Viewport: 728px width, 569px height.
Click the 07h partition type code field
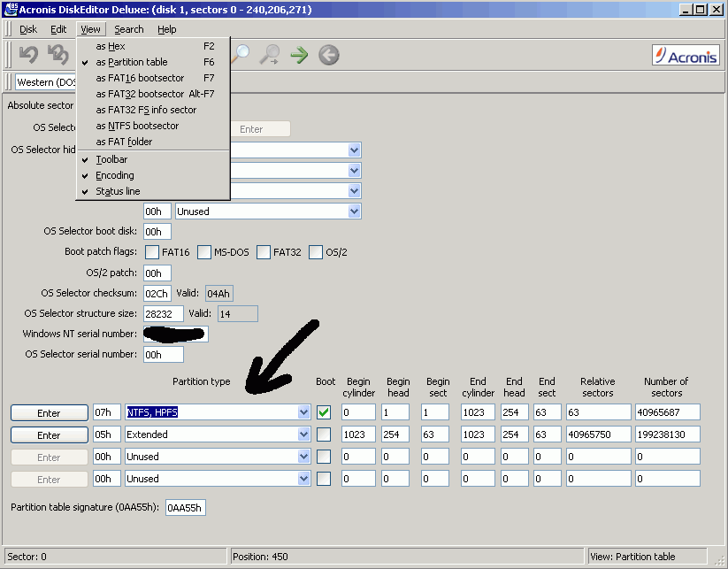[x=107, y=412]
